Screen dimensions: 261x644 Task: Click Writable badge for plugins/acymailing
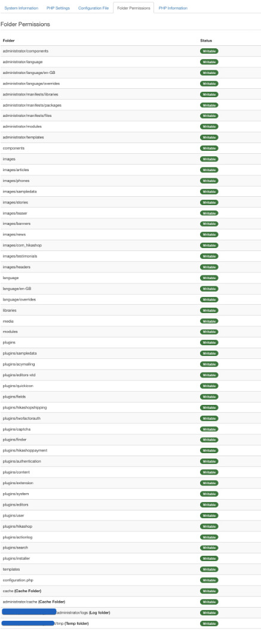209,364
